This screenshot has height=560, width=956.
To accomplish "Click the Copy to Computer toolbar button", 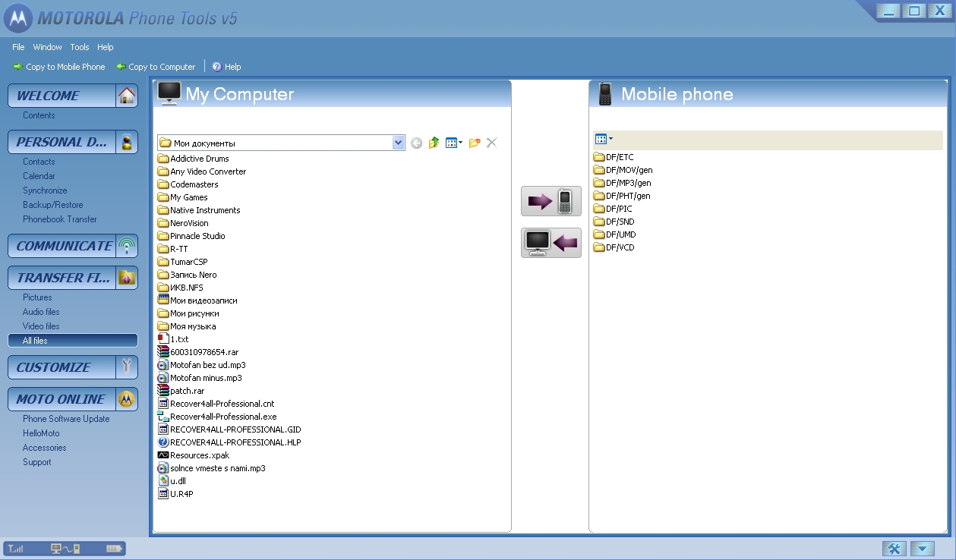I will 156,67.
